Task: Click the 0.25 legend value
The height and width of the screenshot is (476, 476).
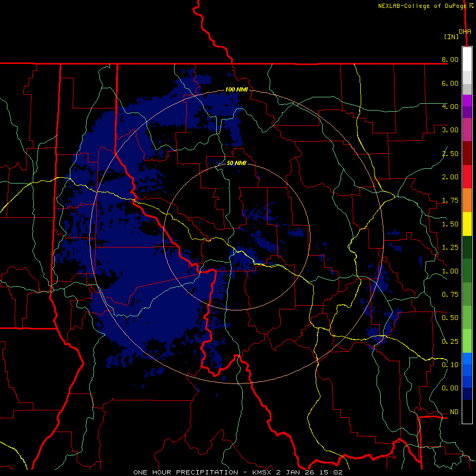Action: pyautogui.click(x=450, y=342)
